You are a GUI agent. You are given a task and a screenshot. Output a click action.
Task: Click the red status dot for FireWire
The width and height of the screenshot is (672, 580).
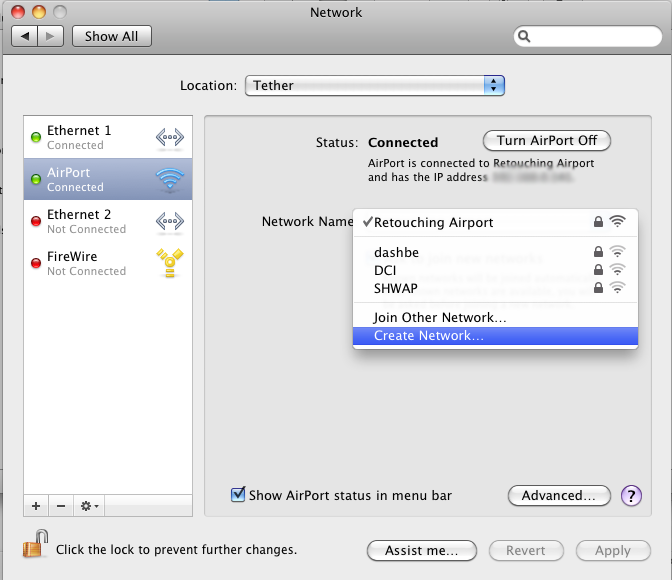pyautogui.click(x=36, y=263)
